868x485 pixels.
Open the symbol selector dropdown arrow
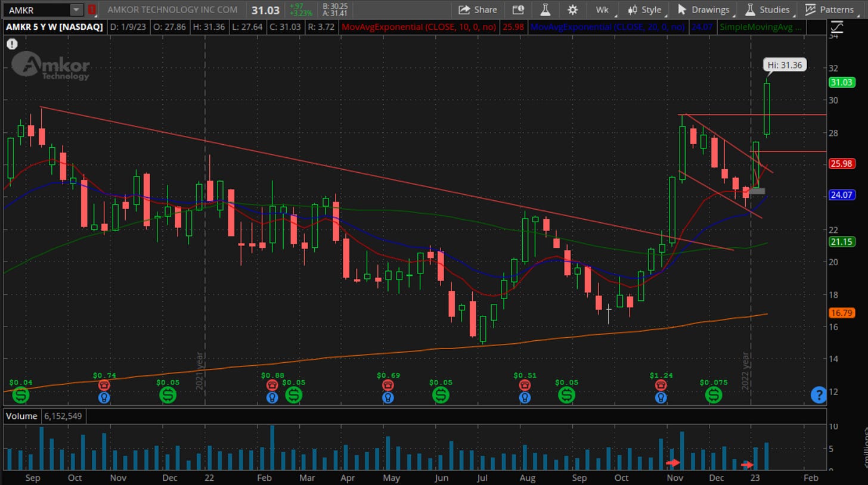(x=76, y=10)
